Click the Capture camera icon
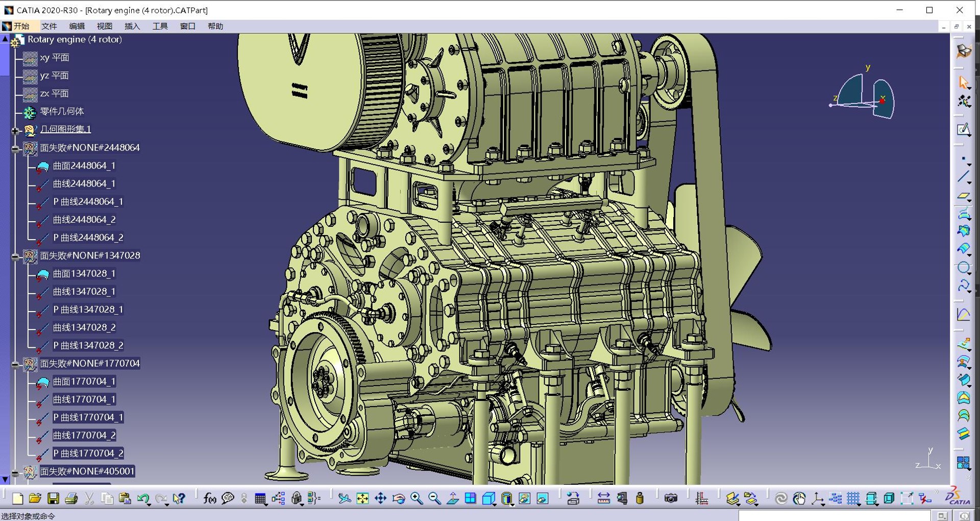Viewport: 980px width, 521px height. click(671, 499)
